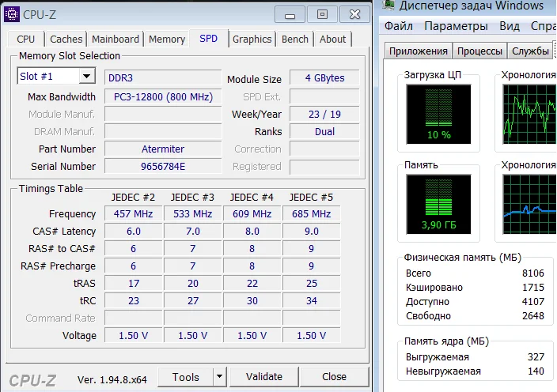
Task: Open the Slot #1 selection dropdown
Action: click(x=87, y=76)
